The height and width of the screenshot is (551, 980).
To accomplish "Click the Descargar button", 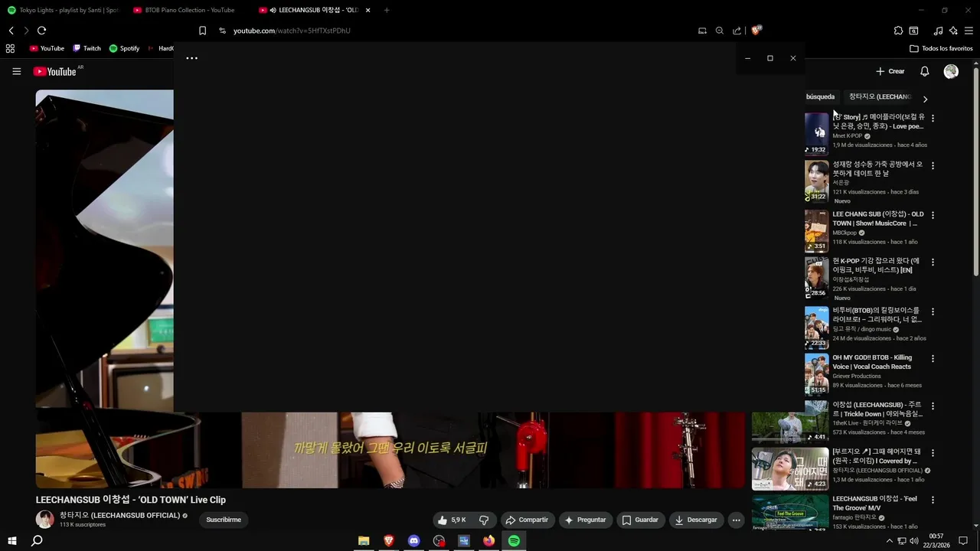I will pyautogui.click(x=696, y=520).
